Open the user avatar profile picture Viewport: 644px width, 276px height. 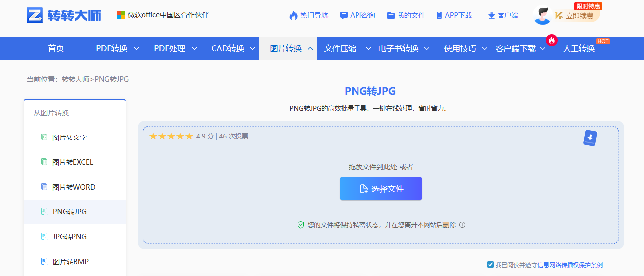(542, 15)
